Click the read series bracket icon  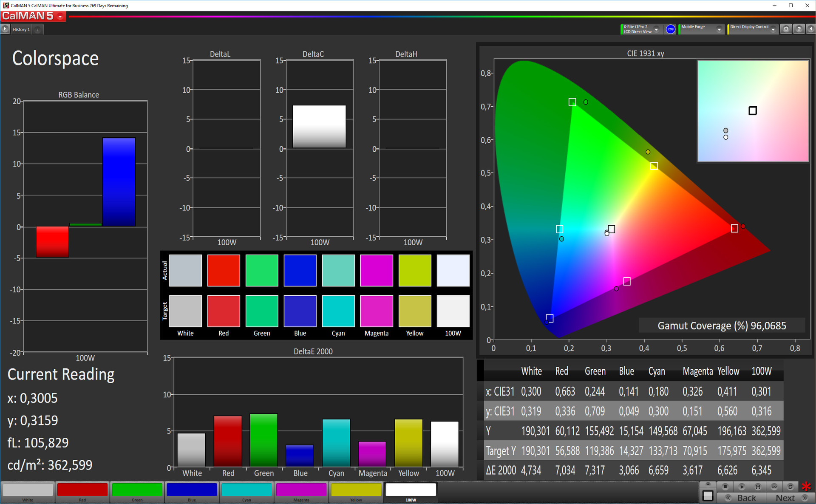point(758,487)
